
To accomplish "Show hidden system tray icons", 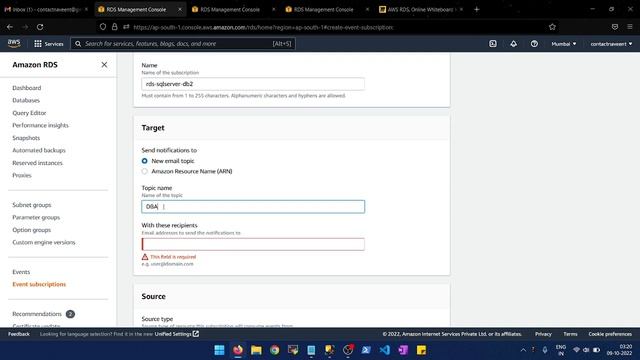I will click(523, 350).
